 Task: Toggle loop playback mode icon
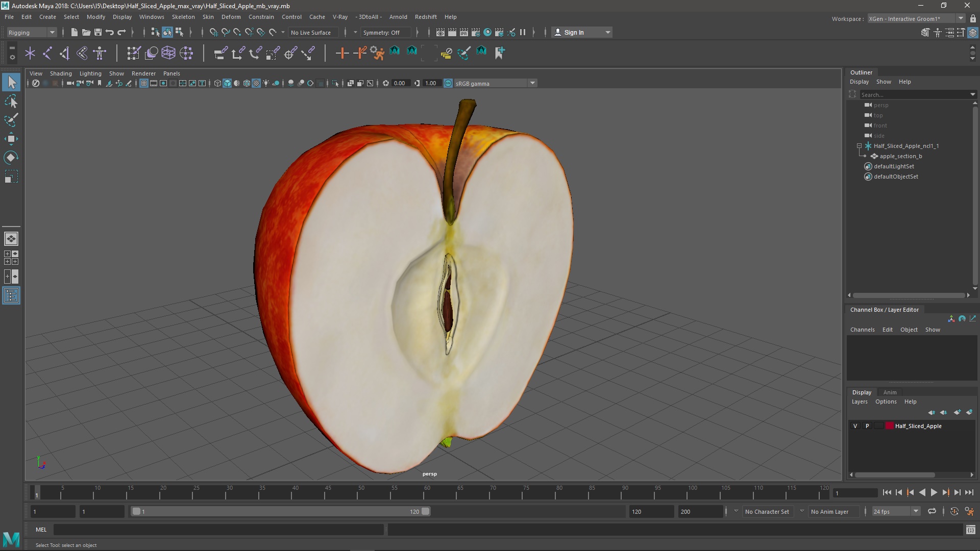(932, 511)
